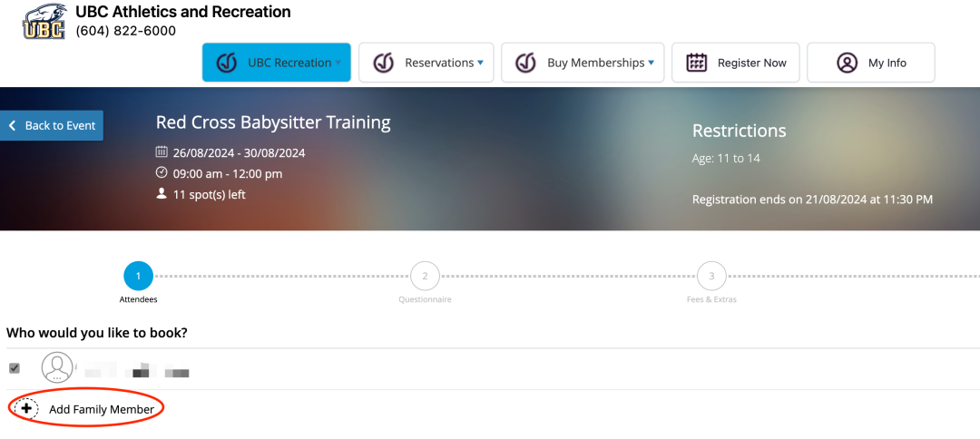Image resolution: width=980 pixels, height=439 pixels.
Task: Click the UBC Athletics and Recreation title
Action: (183, 11)
